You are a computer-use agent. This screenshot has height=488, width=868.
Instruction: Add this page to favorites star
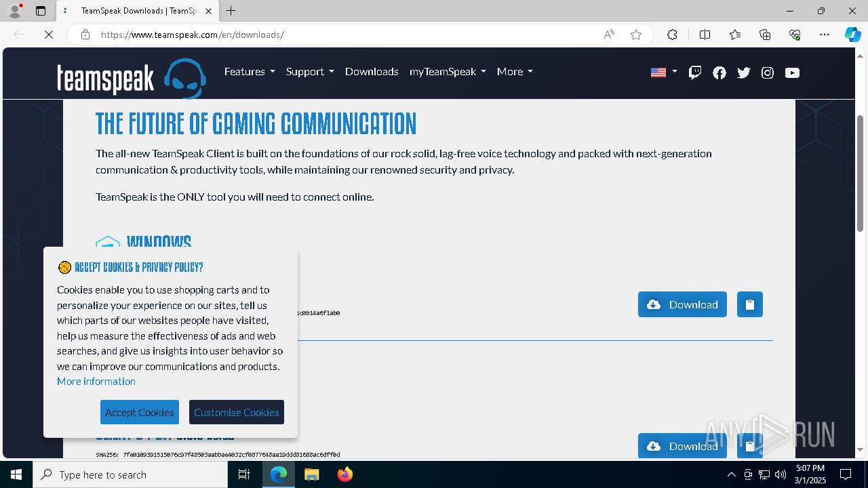pos(636,35)
